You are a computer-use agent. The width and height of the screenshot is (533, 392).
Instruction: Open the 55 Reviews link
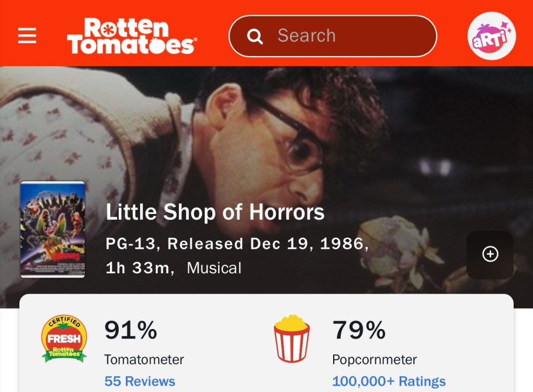139,381
